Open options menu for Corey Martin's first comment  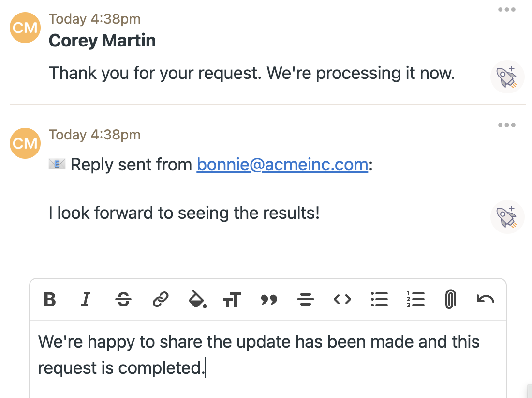(x=506, y=10)
